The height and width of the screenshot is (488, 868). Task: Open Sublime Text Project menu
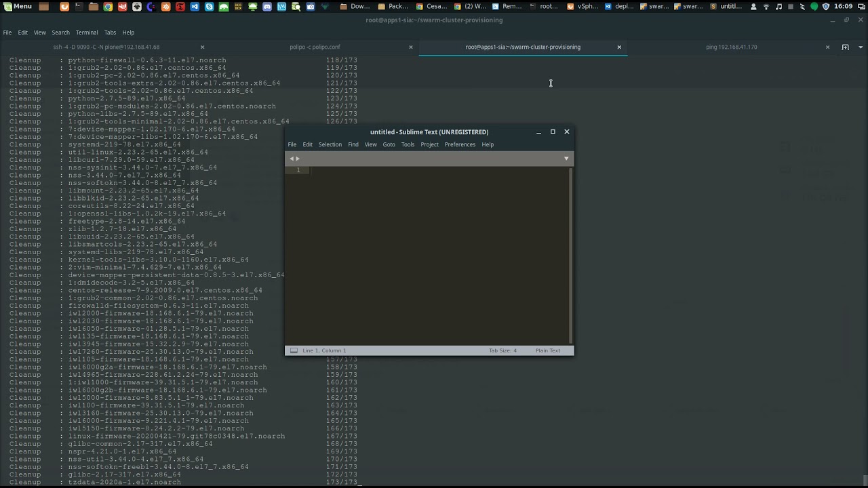click(x=429, y=144)
